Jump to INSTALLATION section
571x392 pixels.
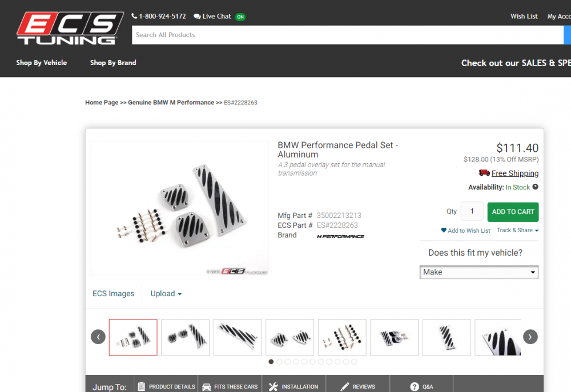tap(293, 386)
